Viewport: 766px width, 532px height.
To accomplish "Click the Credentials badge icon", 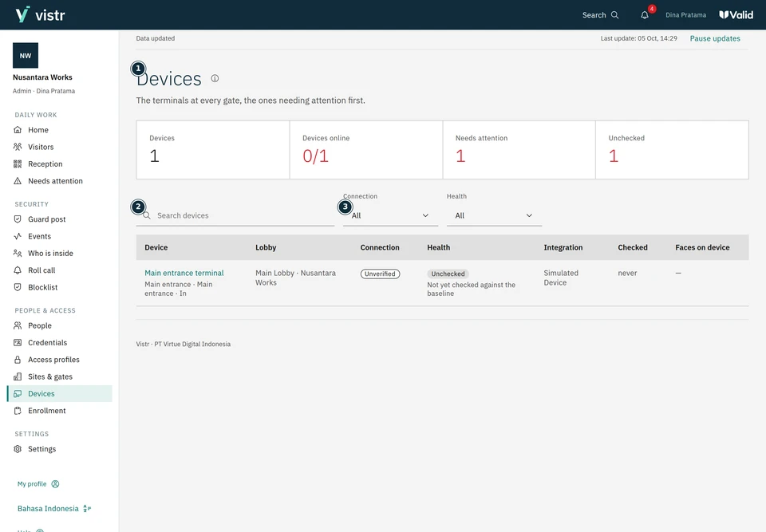I will 18,343.
